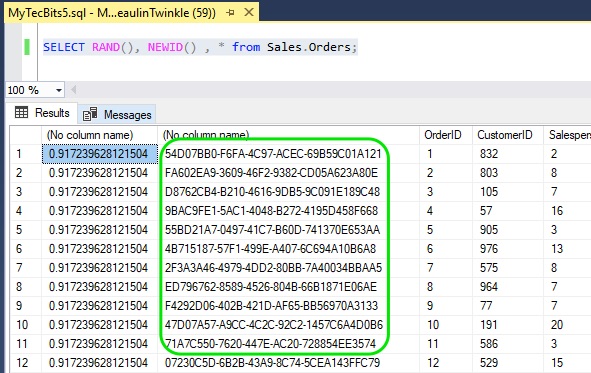This screenshot has height=373, width=591.
Task: Select CustomerID value 57
Action: (x=508, y=211)
